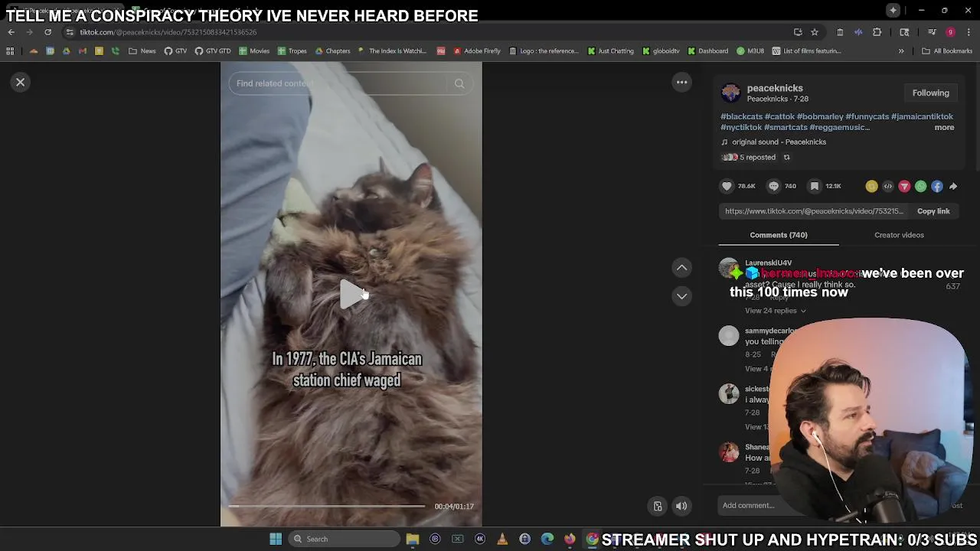The width and height of the screenshot is (980, 551).
Task: Open the News bookmarks folder
Action: (142, 51)
